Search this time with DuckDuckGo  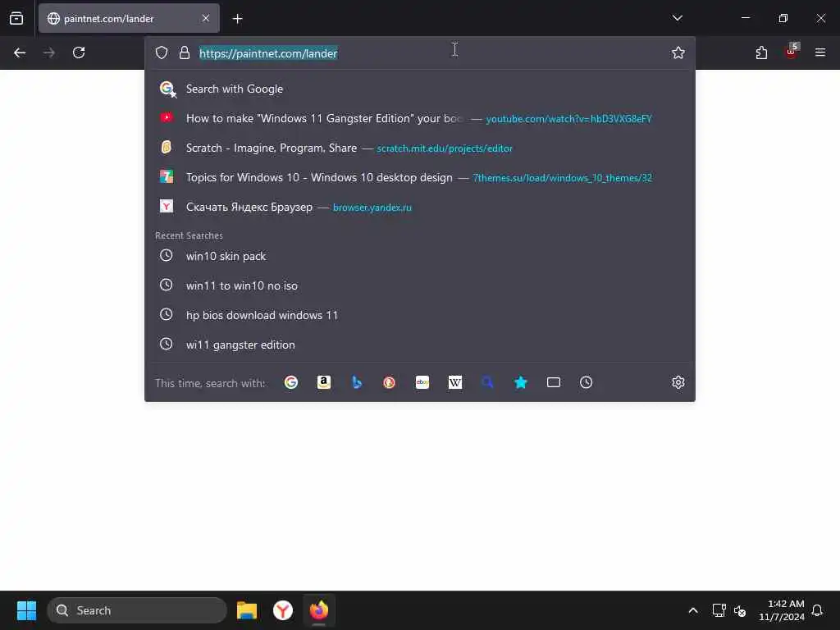coord(390,382)
